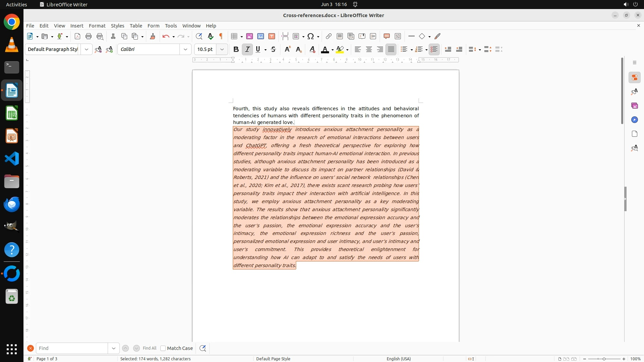Expand the font name dropdown

tap(185, 49)
